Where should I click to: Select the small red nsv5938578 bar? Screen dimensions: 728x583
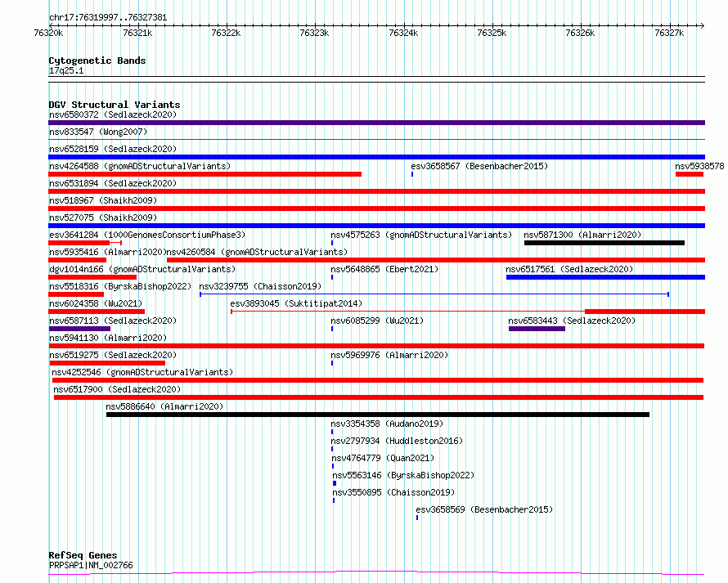[690, 174]
